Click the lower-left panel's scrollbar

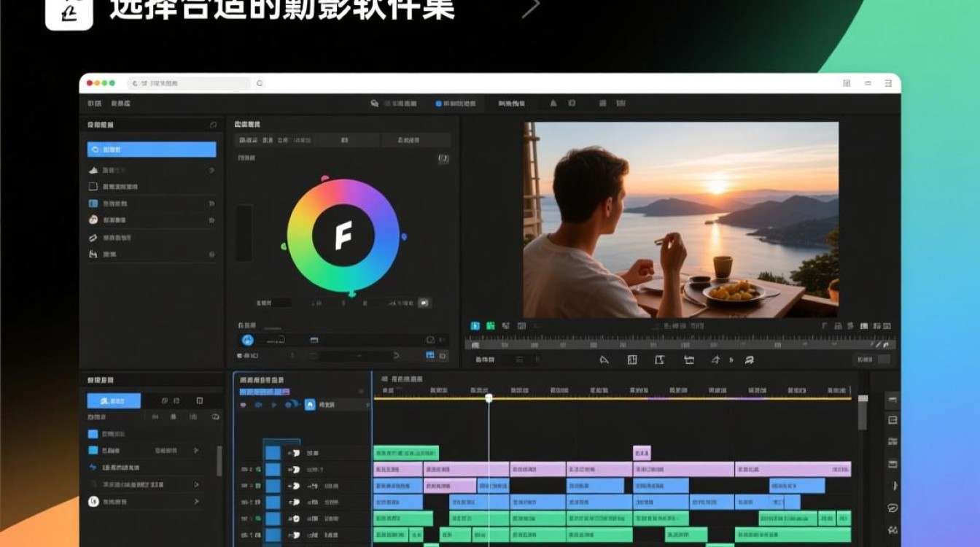pyautogui.click(x=219, y=461)
